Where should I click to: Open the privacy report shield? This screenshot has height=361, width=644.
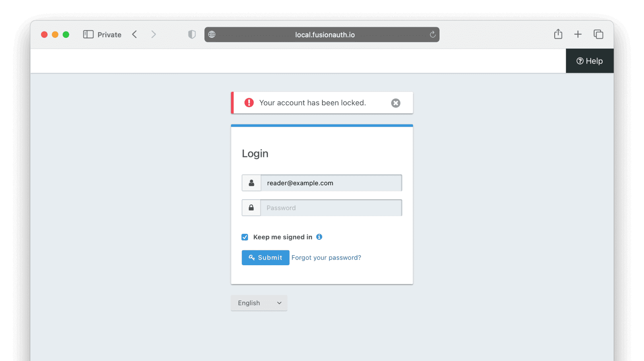coord(192,35)
